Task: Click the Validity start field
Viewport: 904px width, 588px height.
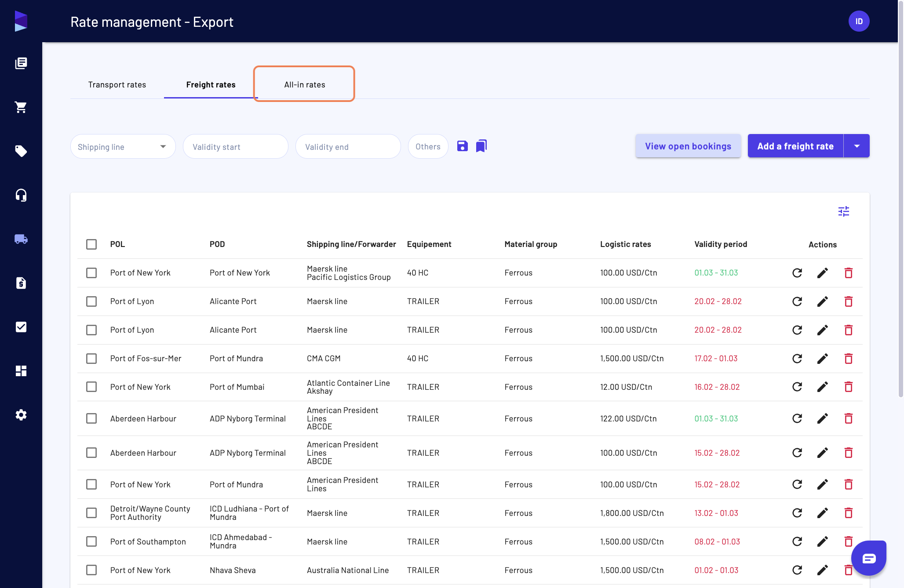Action: [236, 146]
